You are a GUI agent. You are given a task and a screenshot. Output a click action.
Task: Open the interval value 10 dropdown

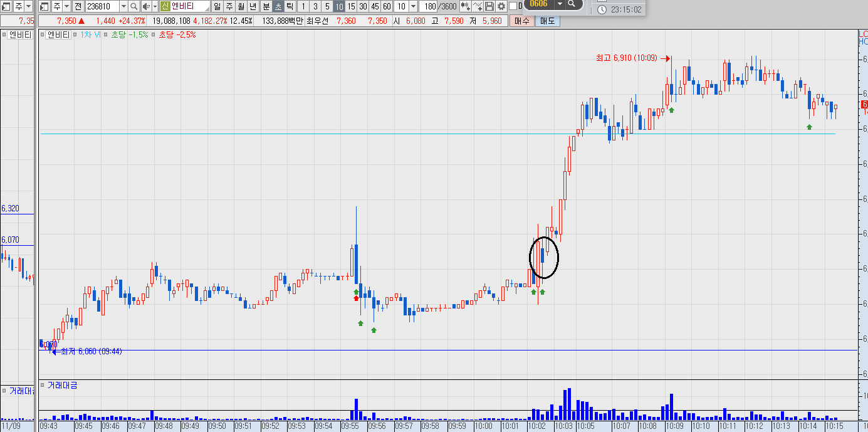[x=413, y=6]
